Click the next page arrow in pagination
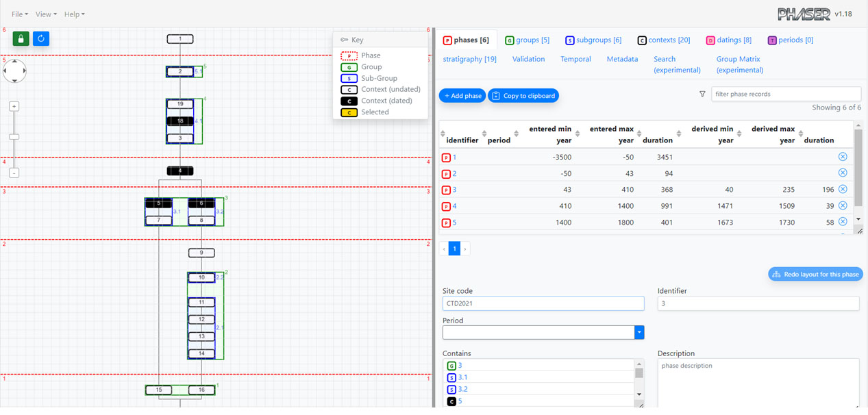 tap(465, 249)
